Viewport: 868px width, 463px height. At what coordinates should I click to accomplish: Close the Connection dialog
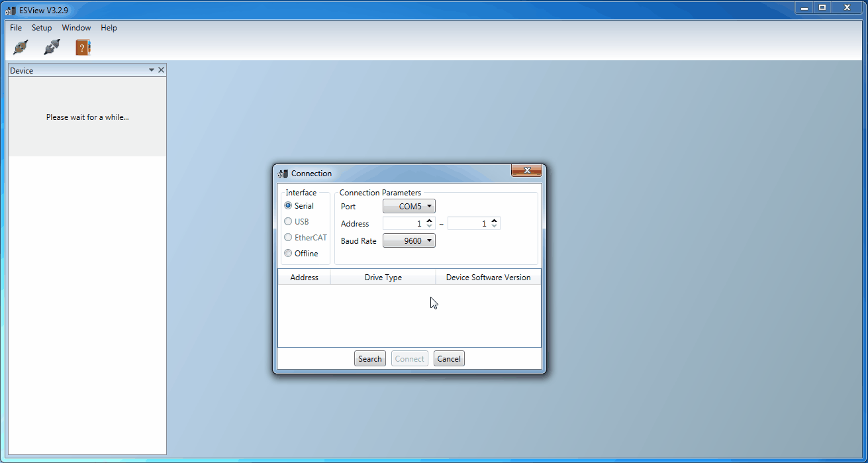tap(527, 171)
